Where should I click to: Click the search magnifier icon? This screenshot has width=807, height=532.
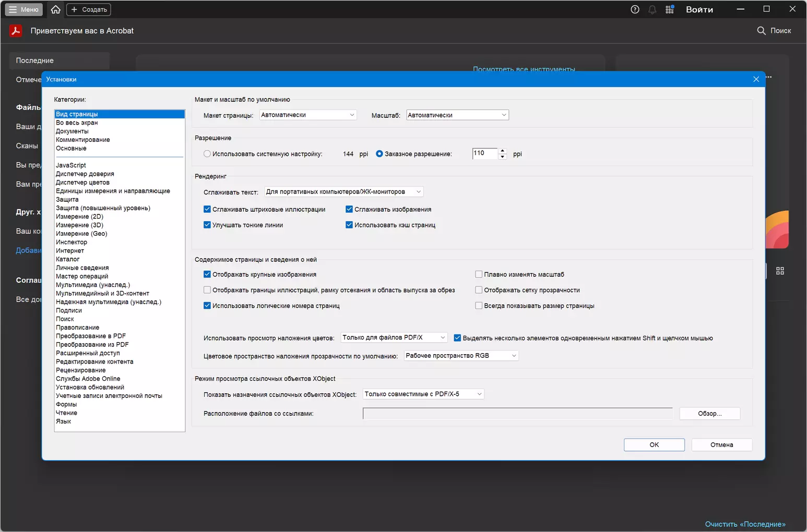(761, 31)
